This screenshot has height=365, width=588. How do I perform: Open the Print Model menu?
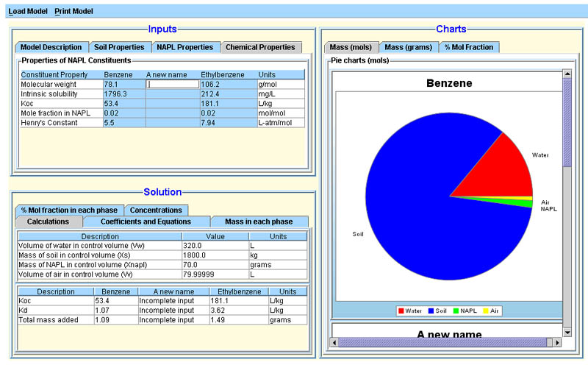pos(74,12)
